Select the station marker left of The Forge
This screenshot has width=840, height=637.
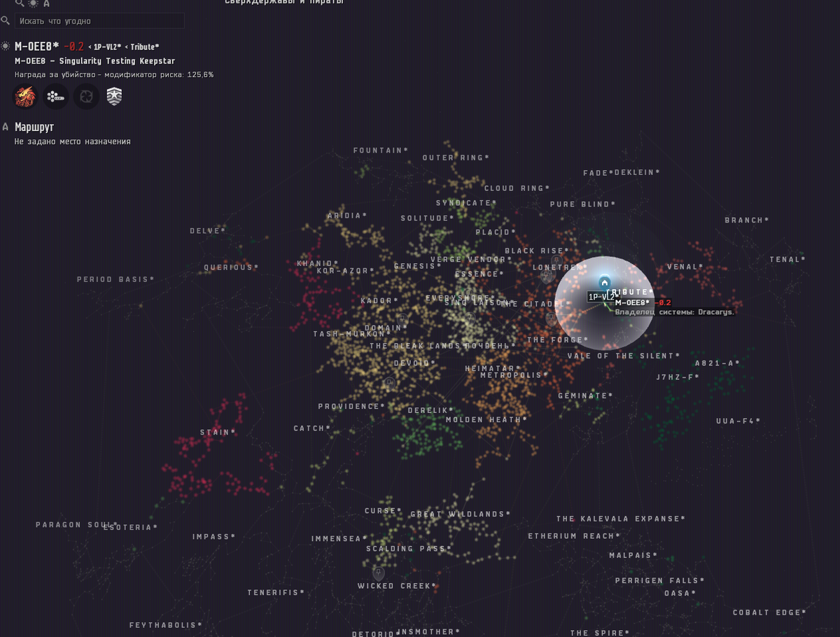551,318
